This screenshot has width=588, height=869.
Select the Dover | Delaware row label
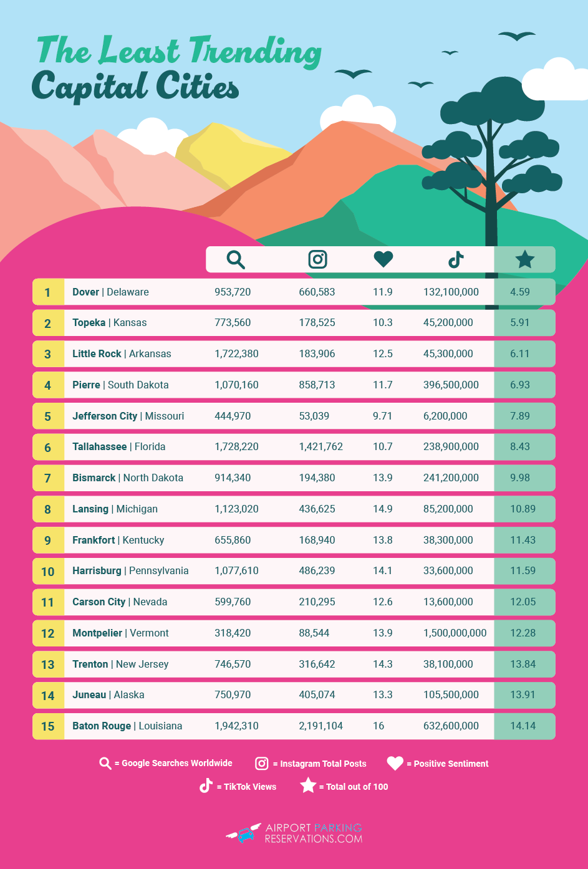coord(110,292)
